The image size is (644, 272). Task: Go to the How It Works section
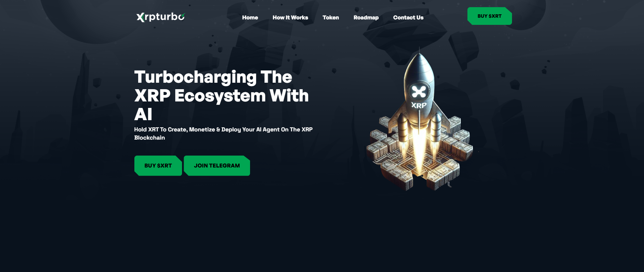290,17
